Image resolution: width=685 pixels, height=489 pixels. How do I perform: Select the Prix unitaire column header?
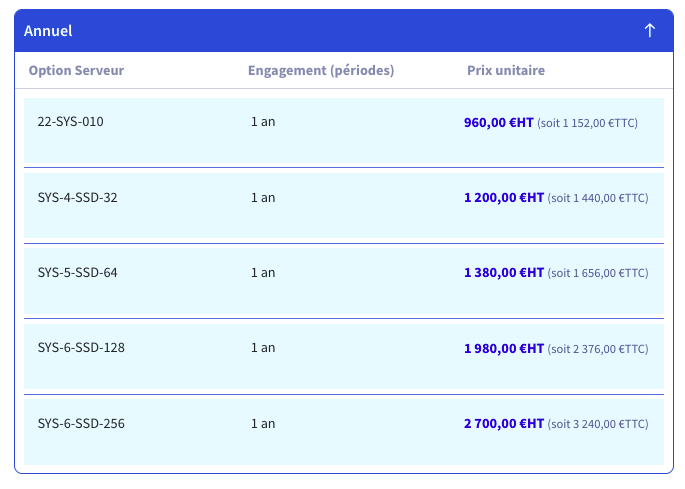(x=506, y=70)
